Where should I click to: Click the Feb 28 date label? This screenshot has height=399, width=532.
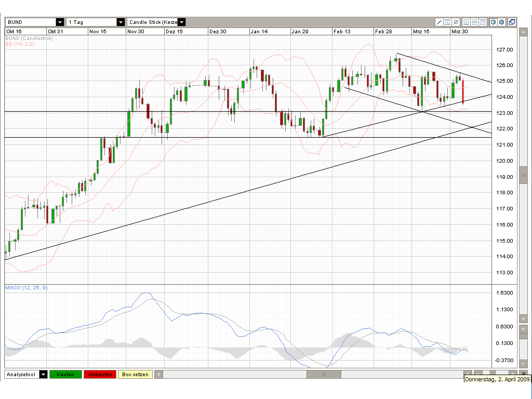(x=383, y=32)
